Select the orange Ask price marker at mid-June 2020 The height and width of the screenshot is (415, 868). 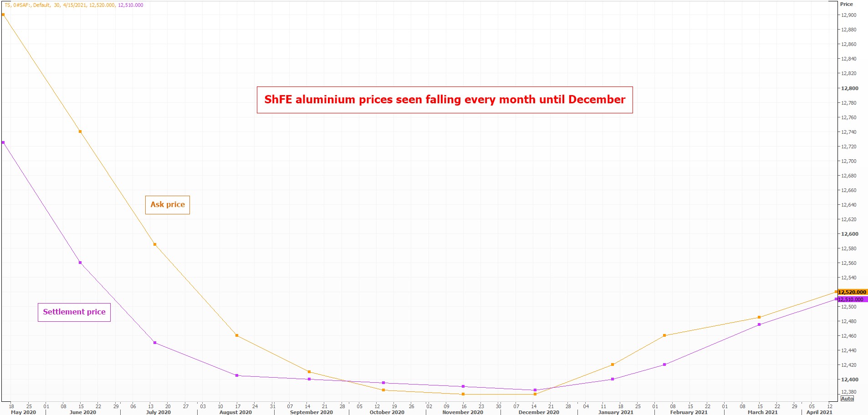pyautogui.click(x=80, y=132)
